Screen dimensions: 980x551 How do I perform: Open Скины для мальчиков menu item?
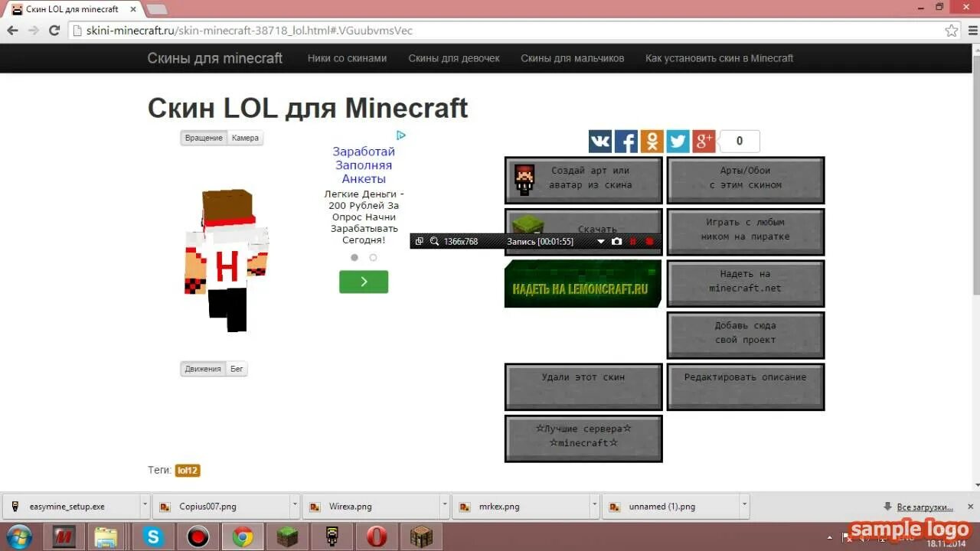pos(573,58)
